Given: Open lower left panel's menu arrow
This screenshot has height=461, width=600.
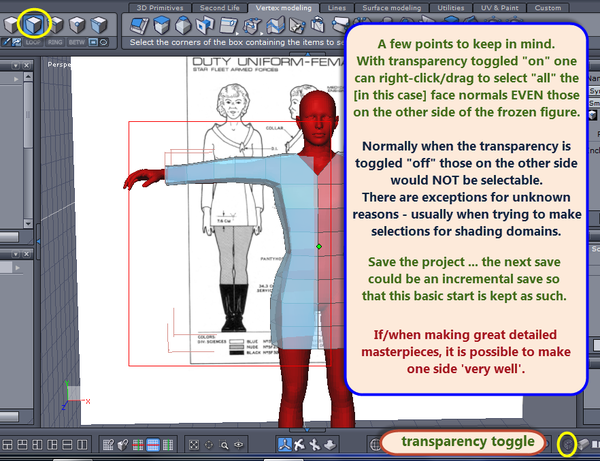Looking at the screenshot, I should pyautogui.click(x=15, y=254).
